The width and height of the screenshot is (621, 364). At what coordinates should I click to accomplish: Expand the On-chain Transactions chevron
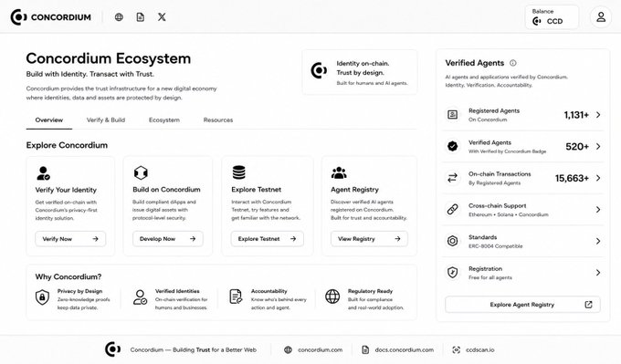click(x=598, y=178)
